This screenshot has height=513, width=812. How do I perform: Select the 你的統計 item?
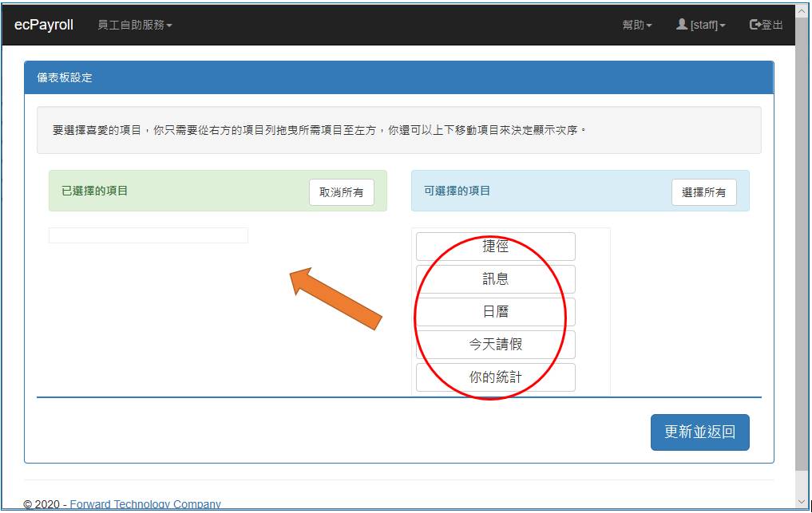click(495, 377)
